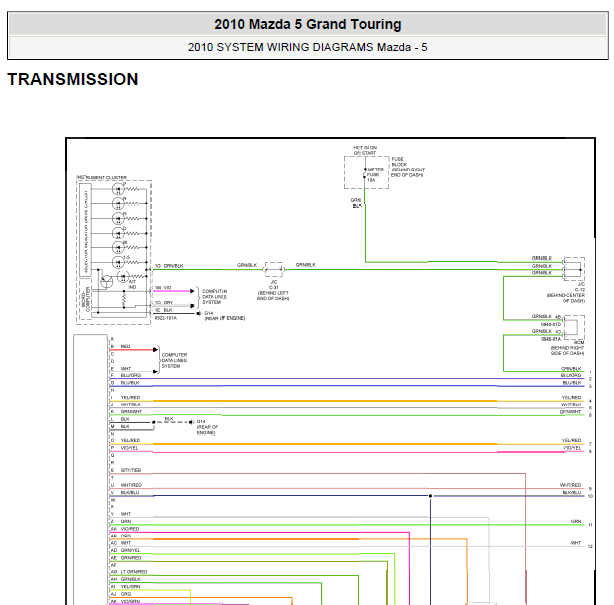Click the "HOT IN ON OR START" label

(365, 150)
